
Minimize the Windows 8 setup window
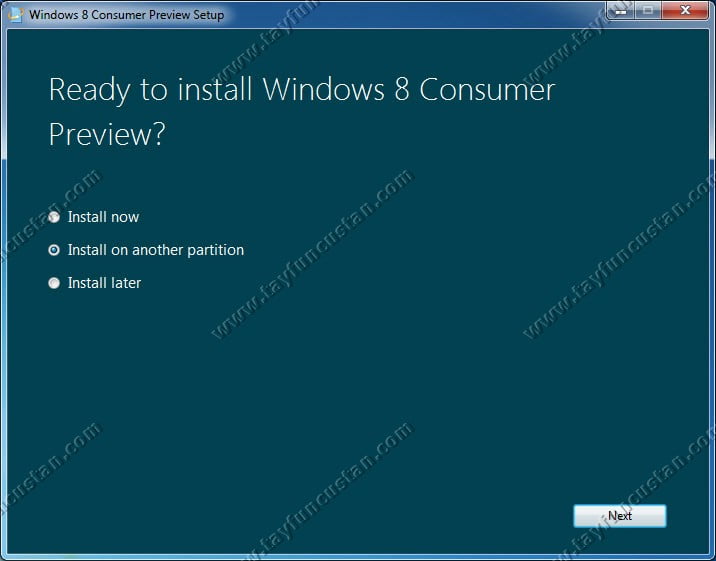622,11
